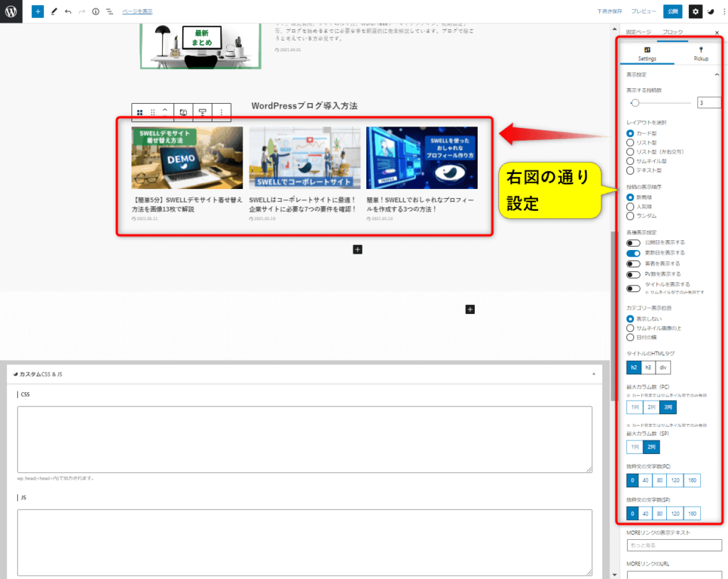Screen dimensions: 728x579
Task: Choose div title HTML tag
Action: tap(663, 367)
